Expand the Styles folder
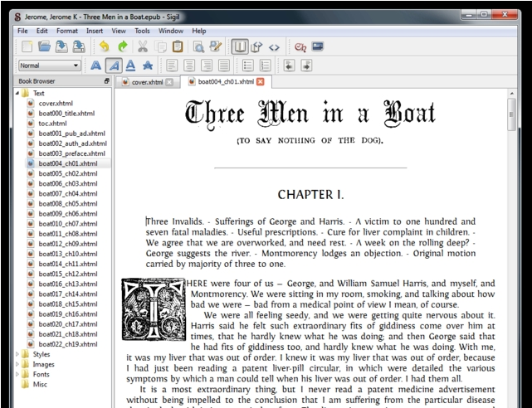 pyautogui.click(x=17, y=354)
